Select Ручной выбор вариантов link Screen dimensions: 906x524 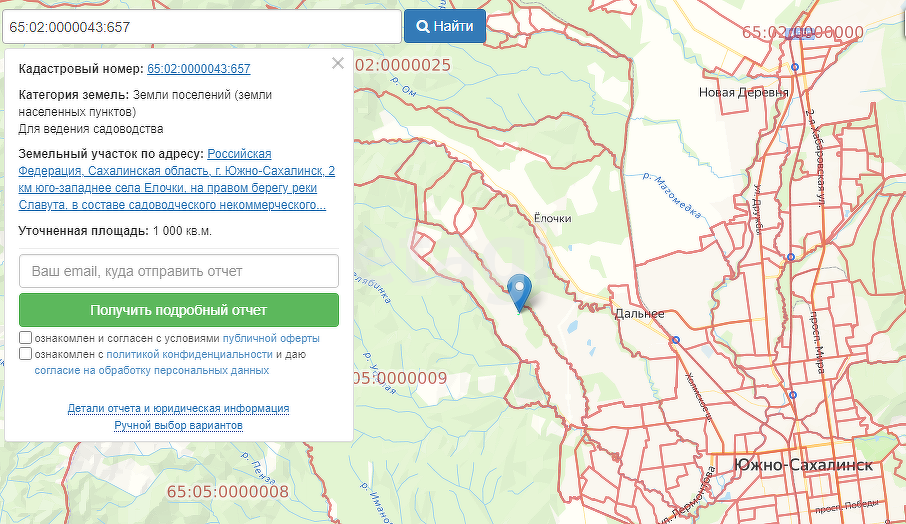[178, 425]
